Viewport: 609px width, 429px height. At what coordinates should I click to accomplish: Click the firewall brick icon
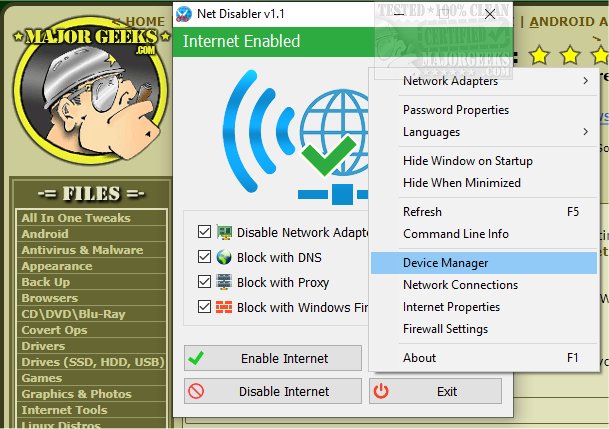(224, 307)
